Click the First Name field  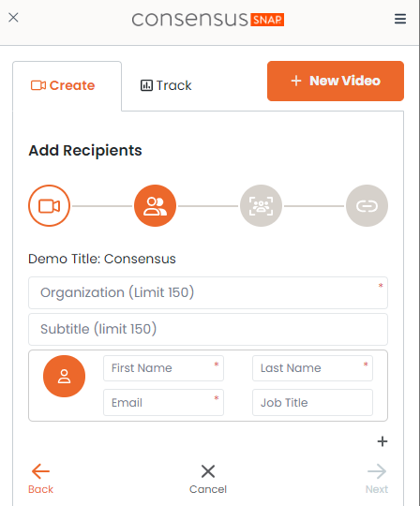[163, 368]
